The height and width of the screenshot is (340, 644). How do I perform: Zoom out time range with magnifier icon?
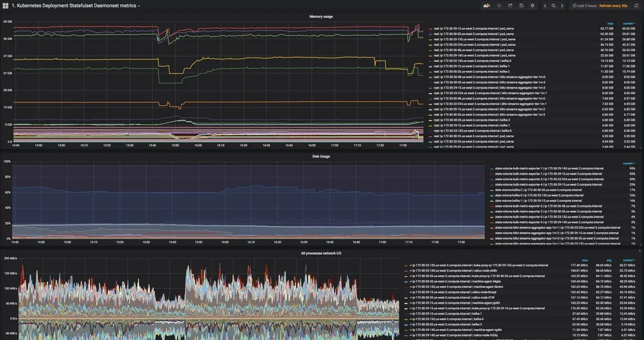553,5
